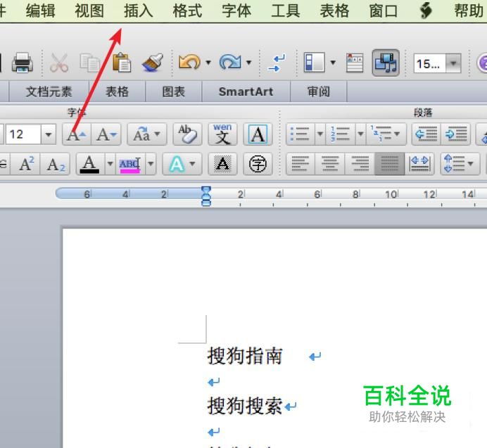Expand the Undo history dropdown
The width and height of the screenshot is (487, 448).
208,63
